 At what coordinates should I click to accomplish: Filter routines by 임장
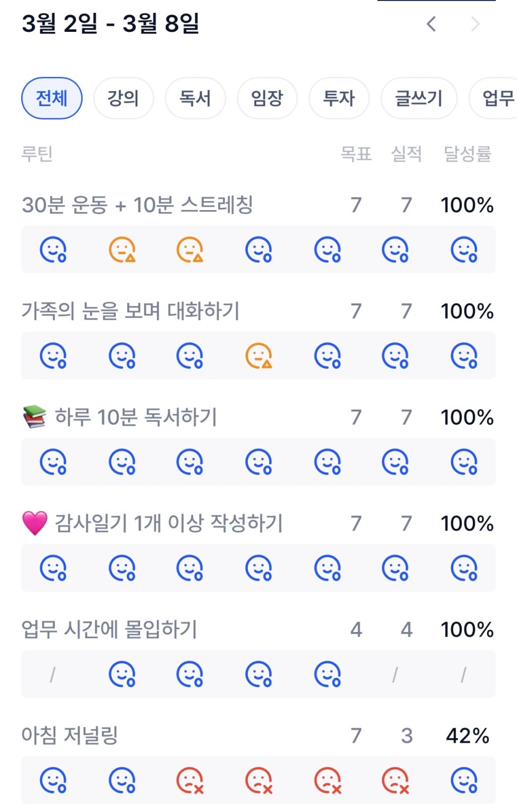(267, 98)
